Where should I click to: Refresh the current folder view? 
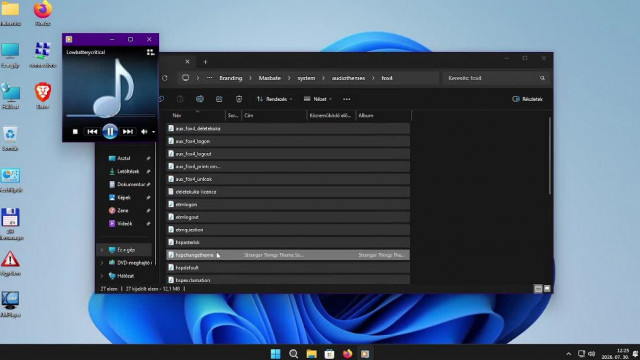[164, 78]
